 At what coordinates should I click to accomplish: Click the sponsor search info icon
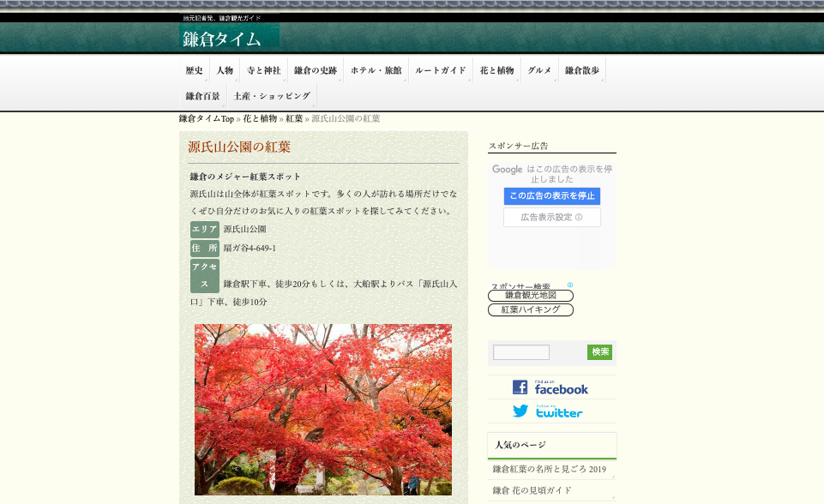tap(570, 285)
